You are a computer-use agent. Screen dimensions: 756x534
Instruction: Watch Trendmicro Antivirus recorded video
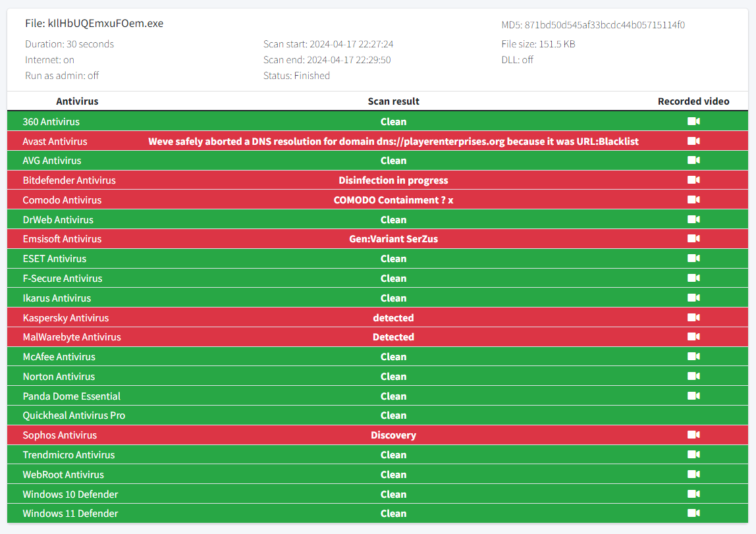pos(693,455)
